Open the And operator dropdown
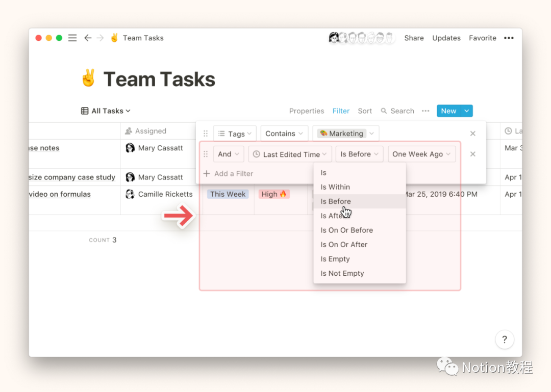Image resolution: width=551 pixels, height=392 pixels. point(229,154)
